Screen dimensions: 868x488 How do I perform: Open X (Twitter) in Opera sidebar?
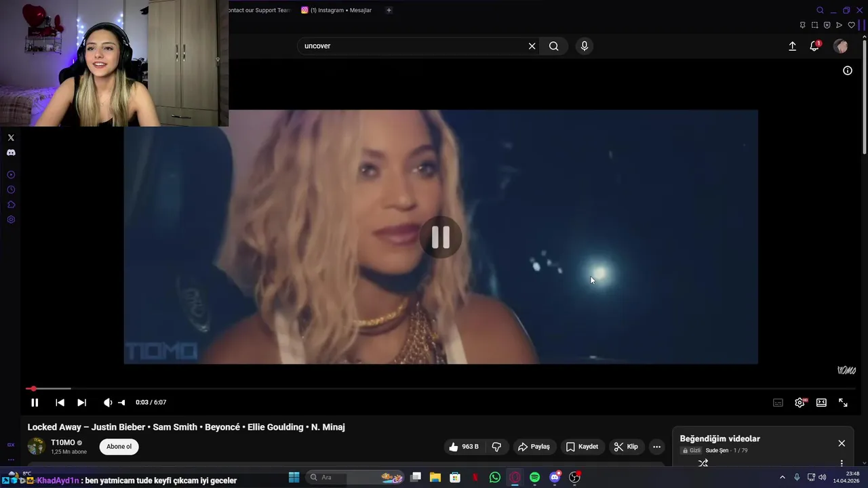[11, 138]
